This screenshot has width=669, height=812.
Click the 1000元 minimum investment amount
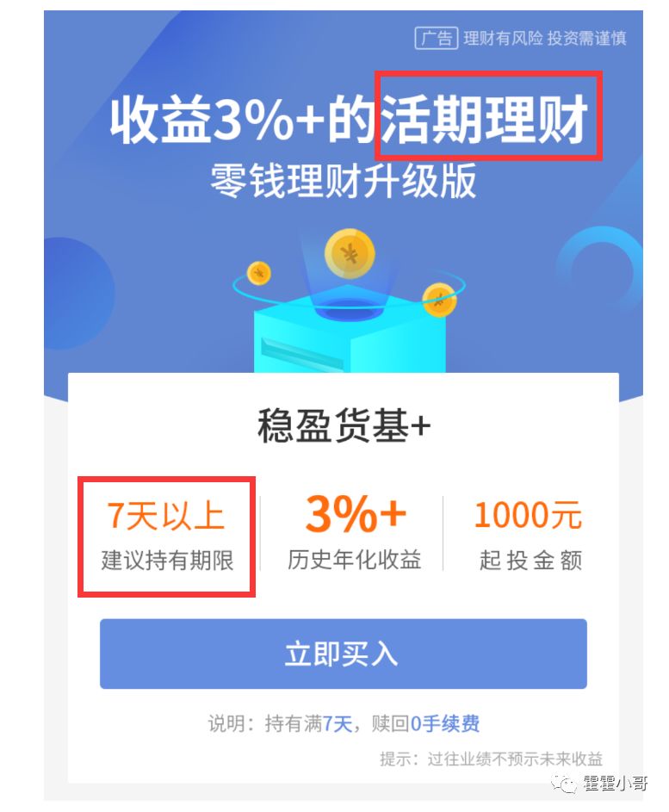coord(528,515)
